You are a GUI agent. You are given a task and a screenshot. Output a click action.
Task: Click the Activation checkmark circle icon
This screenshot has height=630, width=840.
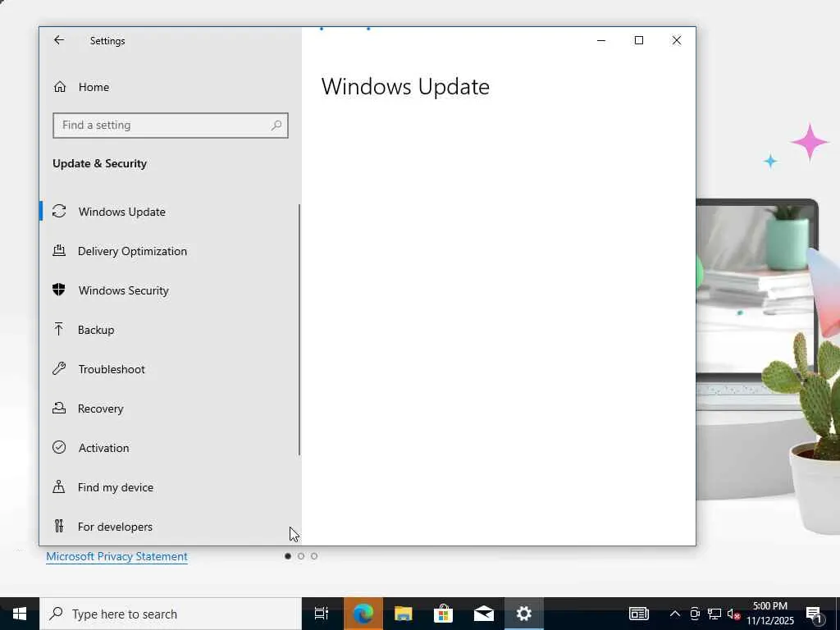point(59,447)
